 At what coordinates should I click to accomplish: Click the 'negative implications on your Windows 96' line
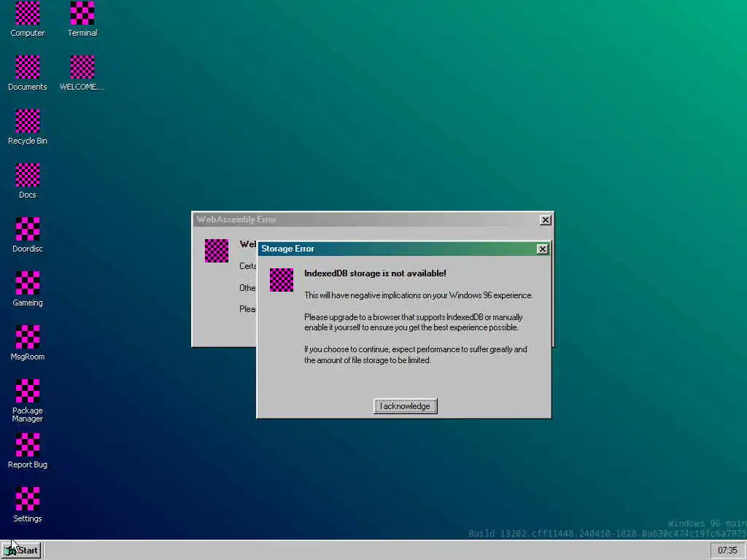pos(418,295)
